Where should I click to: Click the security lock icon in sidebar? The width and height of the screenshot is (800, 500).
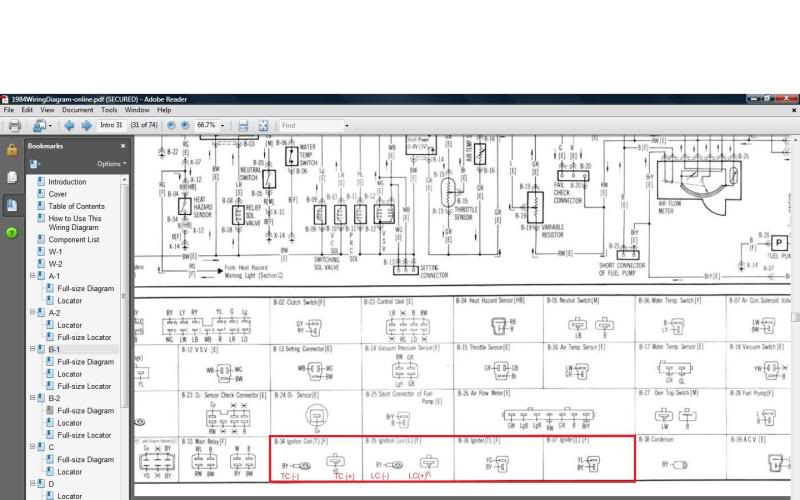11,150
